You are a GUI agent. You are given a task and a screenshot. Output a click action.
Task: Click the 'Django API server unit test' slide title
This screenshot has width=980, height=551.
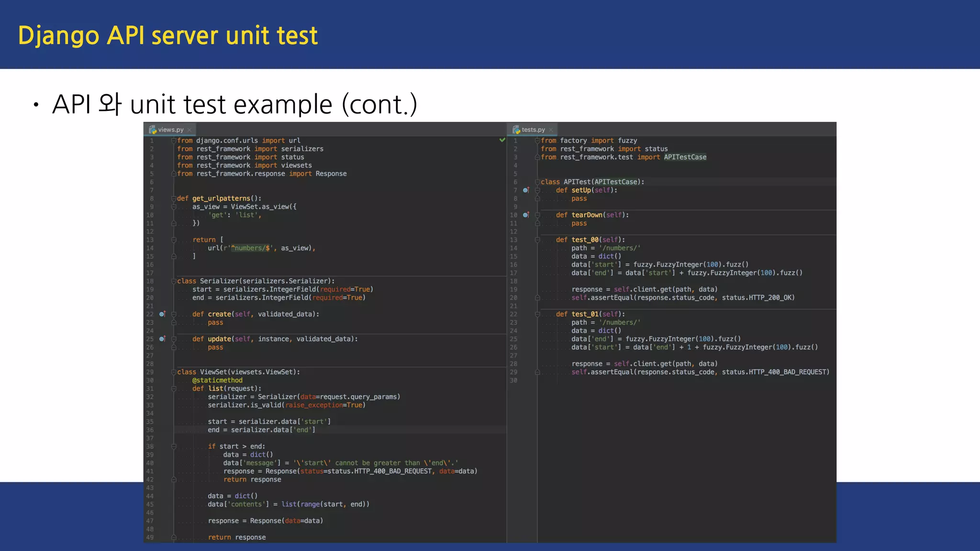click(168, 36)
